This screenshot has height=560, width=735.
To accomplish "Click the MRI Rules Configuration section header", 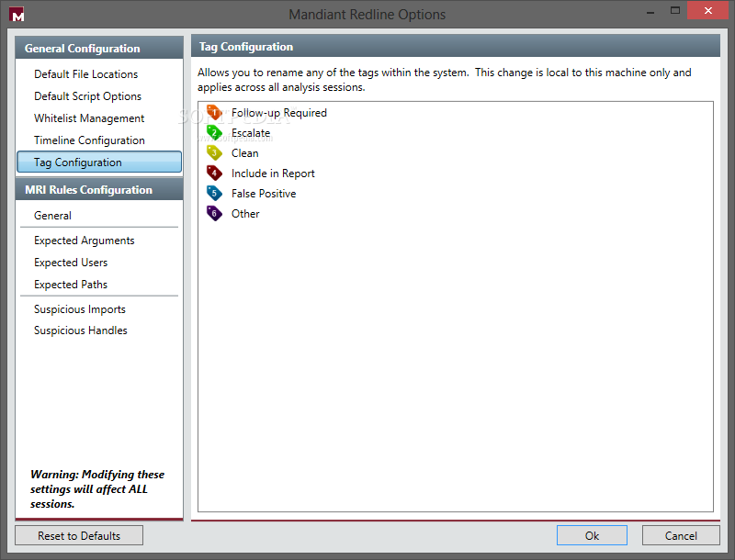I will pyautogui.click(x=99, y=189).
